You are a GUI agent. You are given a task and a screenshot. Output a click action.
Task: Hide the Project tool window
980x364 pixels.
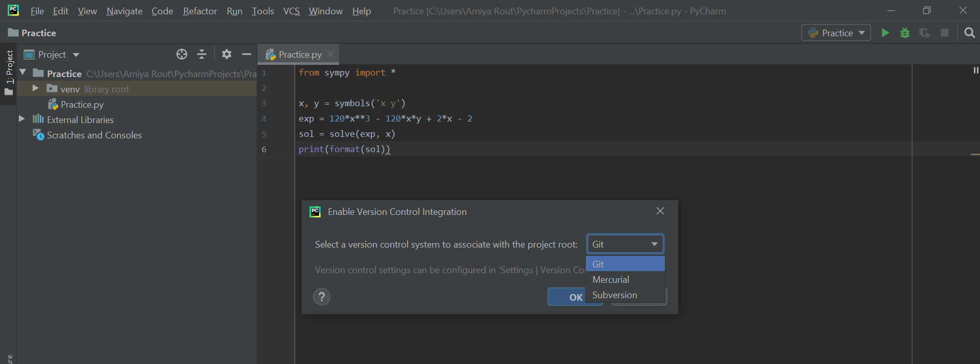pos(247,54)
